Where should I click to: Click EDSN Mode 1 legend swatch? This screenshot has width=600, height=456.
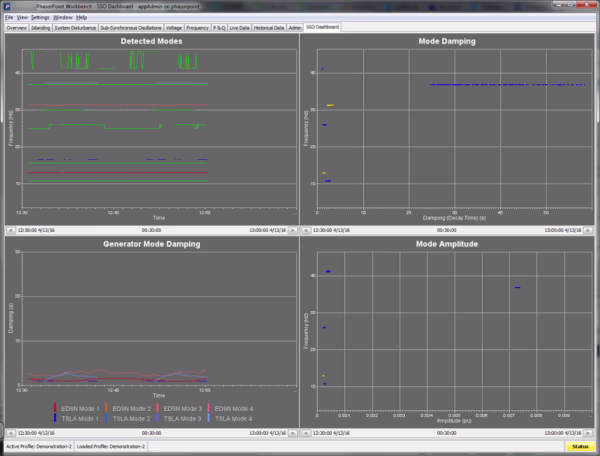[55, 408]
